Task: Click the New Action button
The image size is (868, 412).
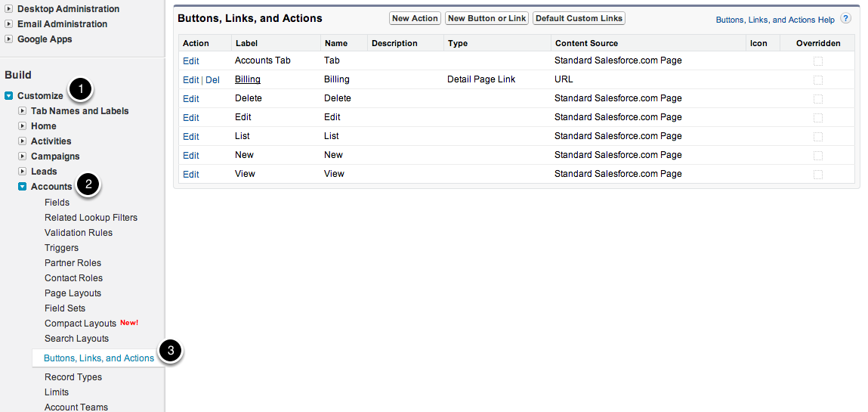Action: (415, 18)
